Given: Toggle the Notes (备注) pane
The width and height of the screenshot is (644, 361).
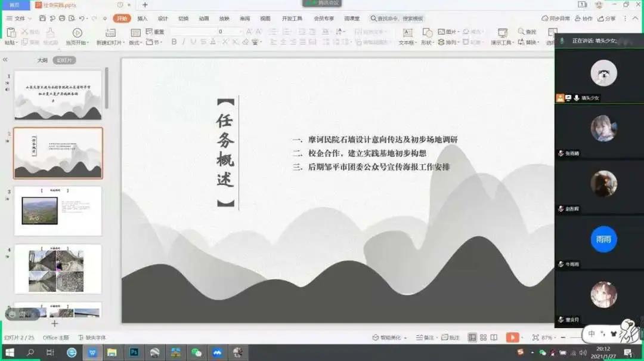Looking at the screenshot, I should pyautogui.click(x=425, y=338).
